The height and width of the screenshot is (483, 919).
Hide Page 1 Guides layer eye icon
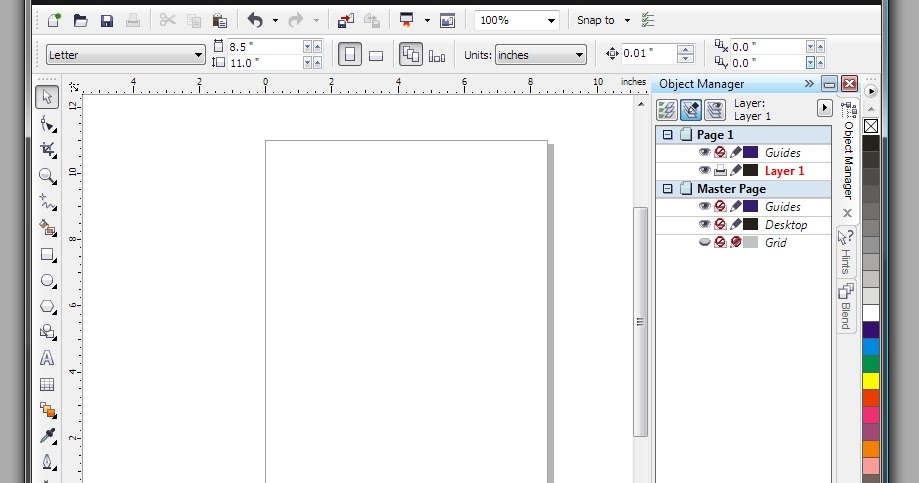704,152
